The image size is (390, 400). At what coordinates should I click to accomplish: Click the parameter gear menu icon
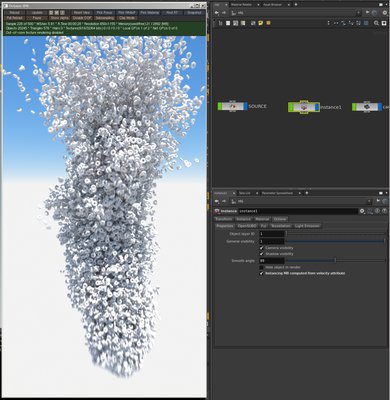(362, 211)
